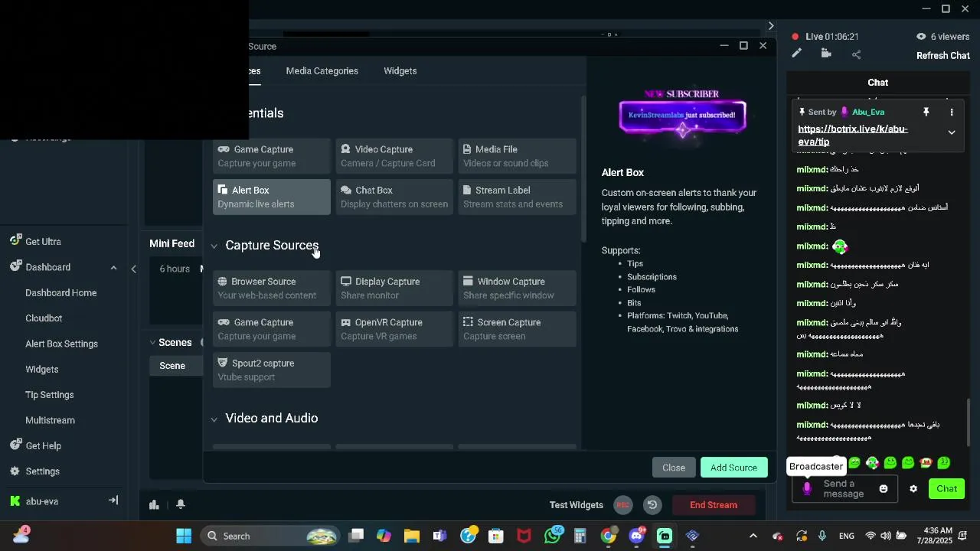The image size is (980, 551).
Task: Choose the Chat Box source tile
Action: point(394,197)
